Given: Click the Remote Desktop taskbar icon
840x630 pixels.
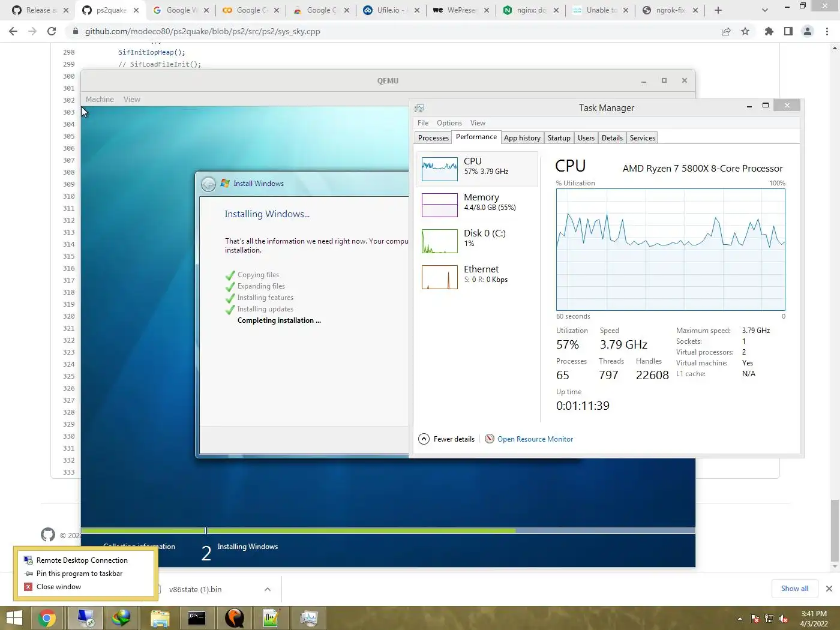Looking at the screenshot, I should 85,618.
